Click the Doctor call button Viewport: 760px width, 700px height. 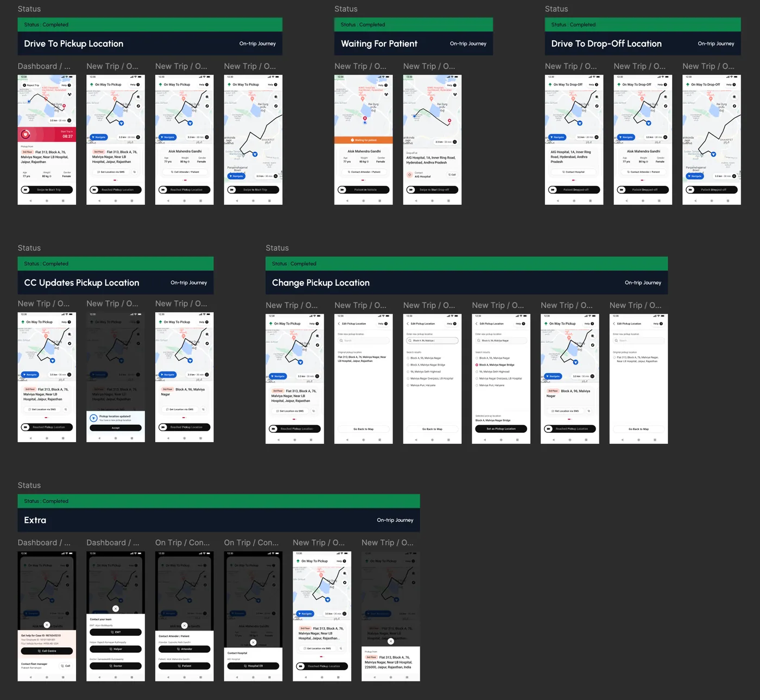[x=116, y=666]
